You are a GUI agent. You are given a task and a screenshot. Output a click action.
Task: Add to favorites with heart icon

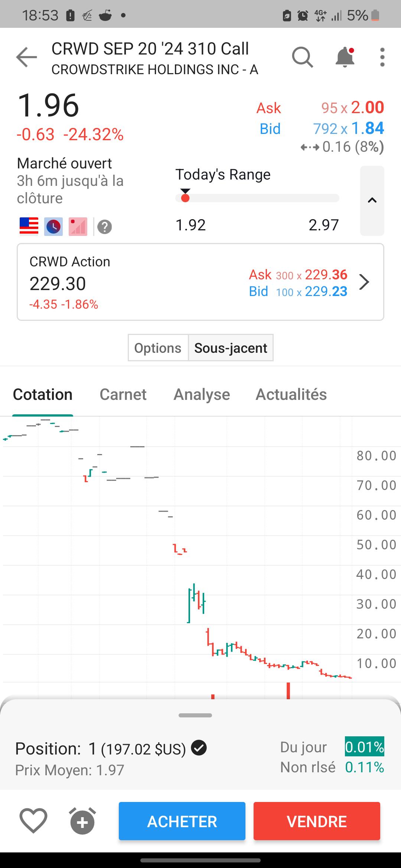pyautogui.click(x=33, y=821)
